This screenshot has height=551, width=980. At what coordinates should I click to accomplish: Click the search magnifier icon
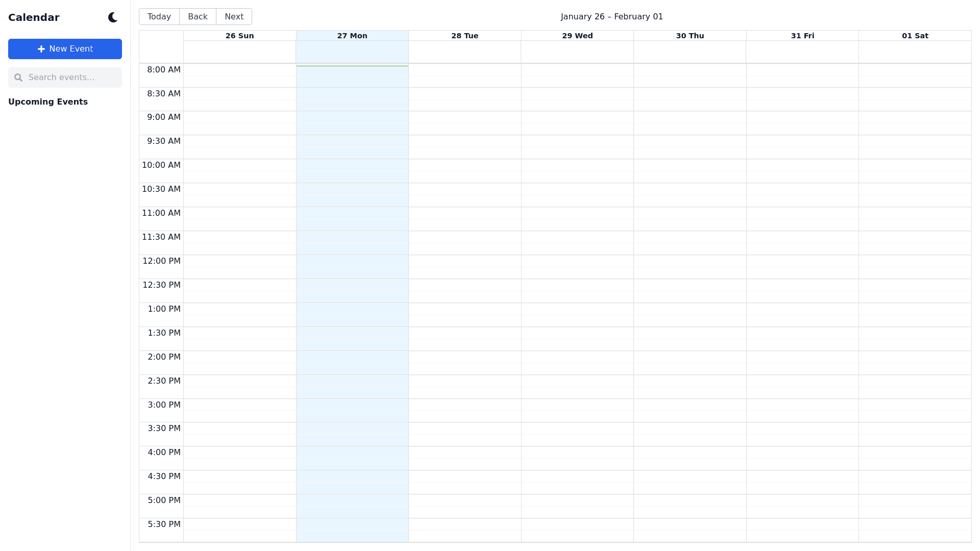pos(18,78)
